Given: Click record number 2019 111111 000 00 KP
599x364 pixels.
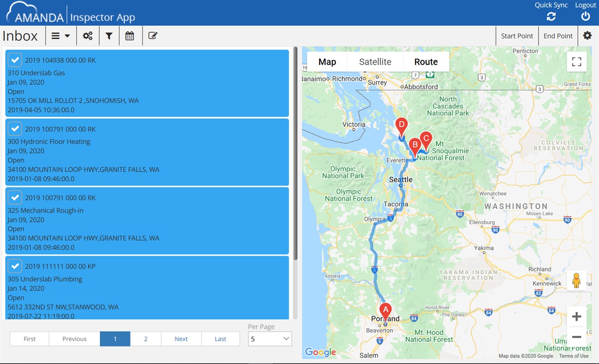Looking at the screenshot, I should [x=60, y=266].
